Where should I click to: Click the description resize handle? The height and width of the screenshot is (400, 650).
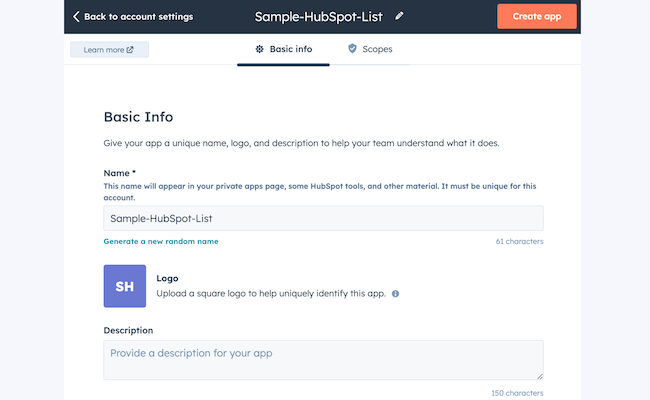pyautogui.click(x=540, y=376)
